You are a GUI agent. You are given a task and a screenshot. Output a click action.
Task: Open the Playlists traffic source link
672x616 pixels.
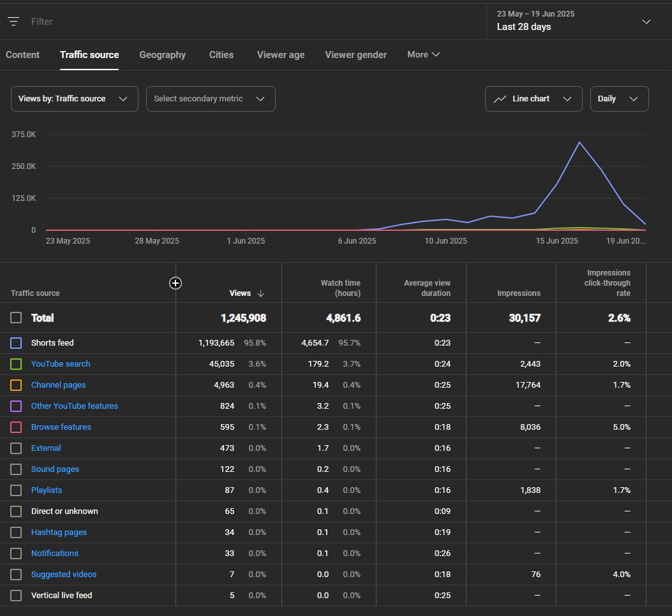[47, 490]
